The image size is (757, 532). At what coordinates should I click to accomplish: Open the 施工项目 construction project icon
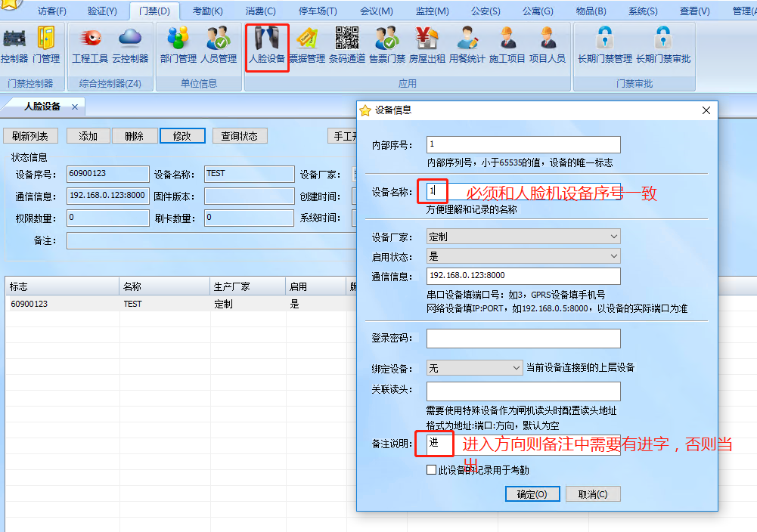coord(507,44)
